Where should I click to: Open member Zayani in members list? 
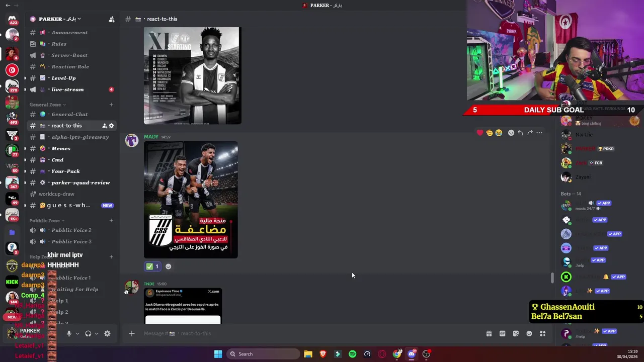click(583, 177)
